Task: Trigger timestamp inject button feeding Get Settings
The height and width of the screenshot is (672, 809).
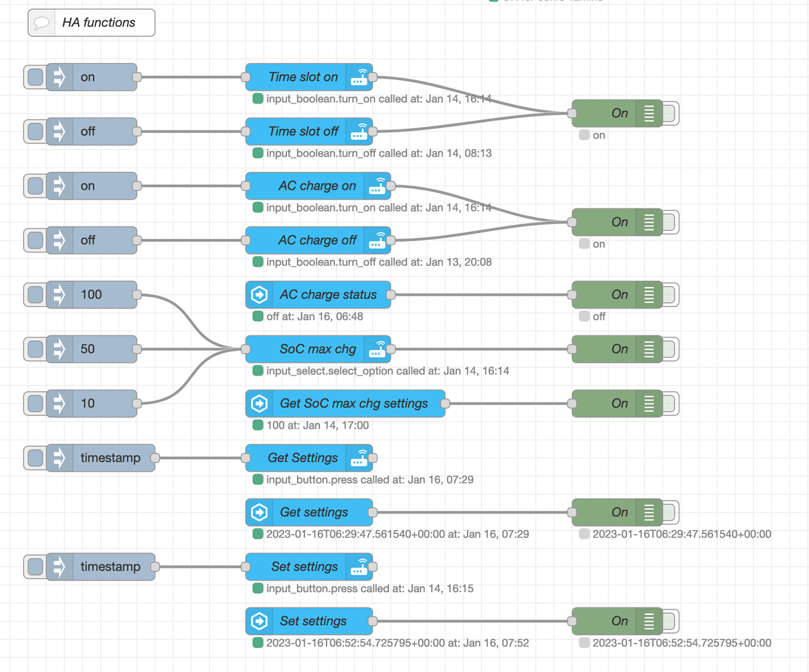Action: pyautogui.click(x=36, y=458)
